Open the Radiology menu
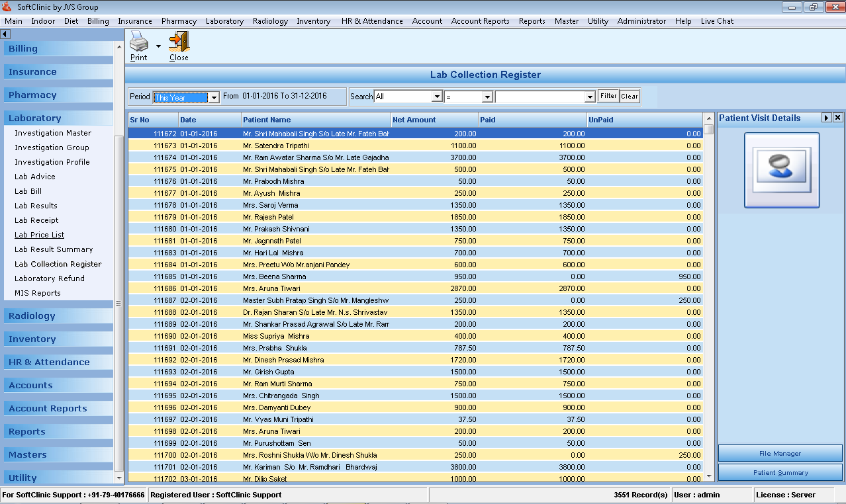This screenshot has width=846, height=504. [x=270, y=21]
